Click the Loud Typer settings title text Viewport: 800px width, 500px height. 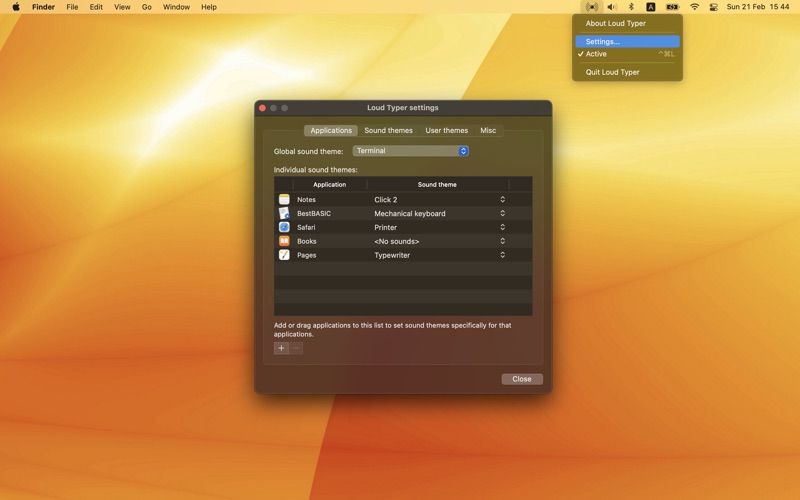(x=403, y=108)
